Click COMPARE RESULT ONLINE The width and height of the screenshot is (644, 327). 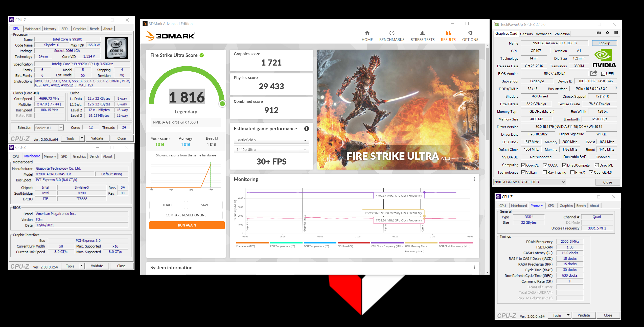[x=186, y=215]
